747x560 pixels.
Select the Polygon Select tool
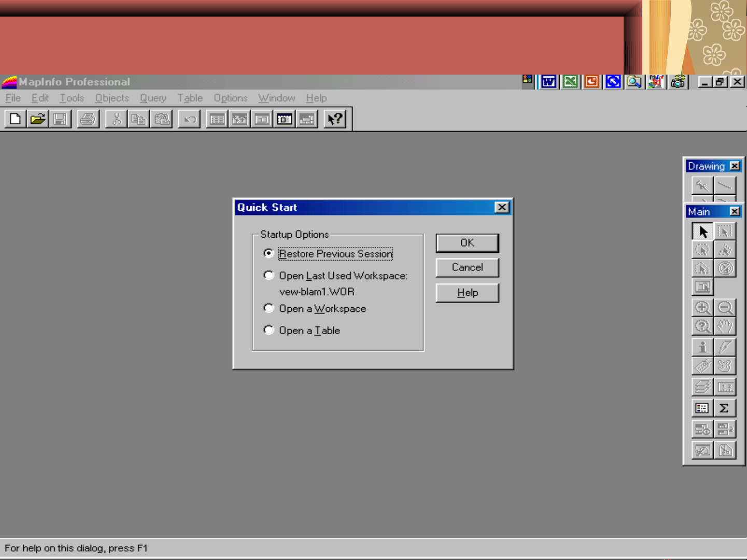[725, 250]
